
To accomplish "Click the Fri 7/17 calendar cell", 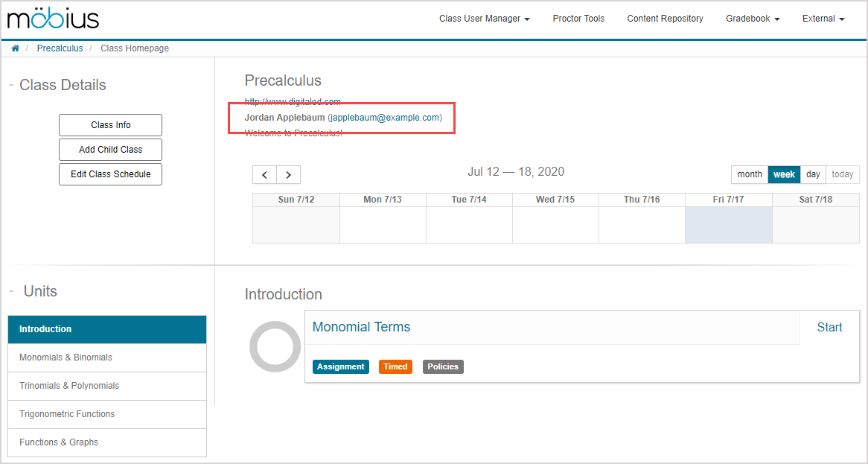I will pos(728,225).
